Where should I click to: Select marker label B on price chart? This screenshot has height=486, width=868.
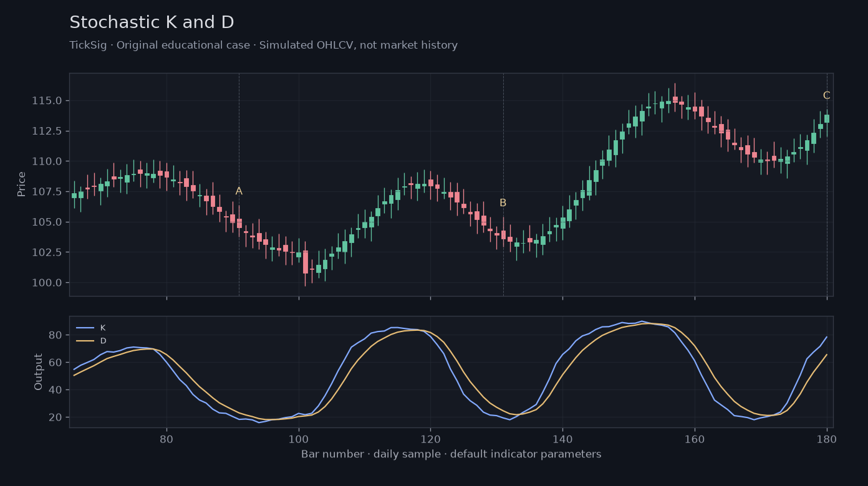click(503, 203)
